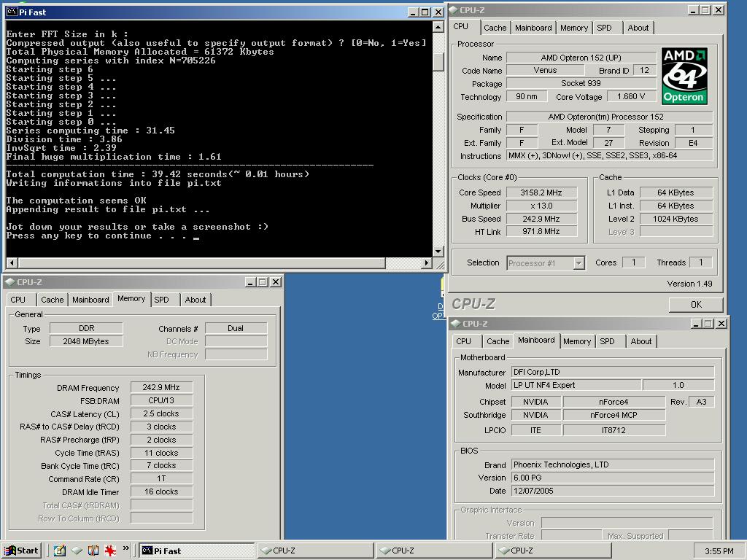The image size is (747, 560).
Task: Click the system tray clock showing 3:55 PM
Action: click(719, 551)
